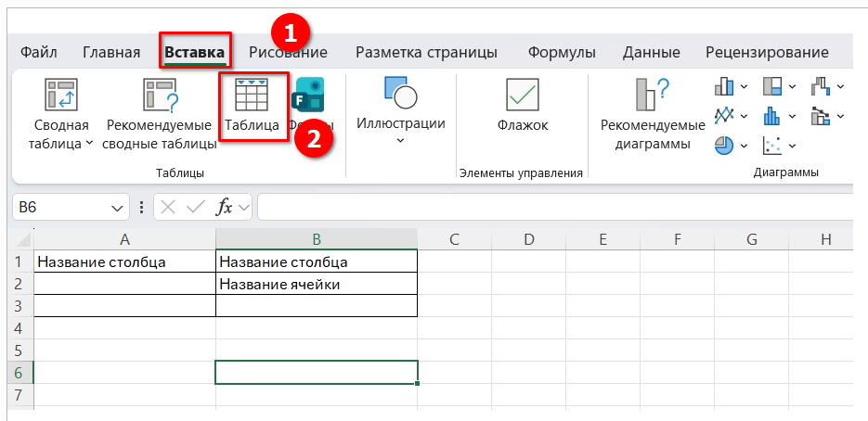The image size is (868, 421).
Task: Select row 5 header
Action: coord(22,351)
